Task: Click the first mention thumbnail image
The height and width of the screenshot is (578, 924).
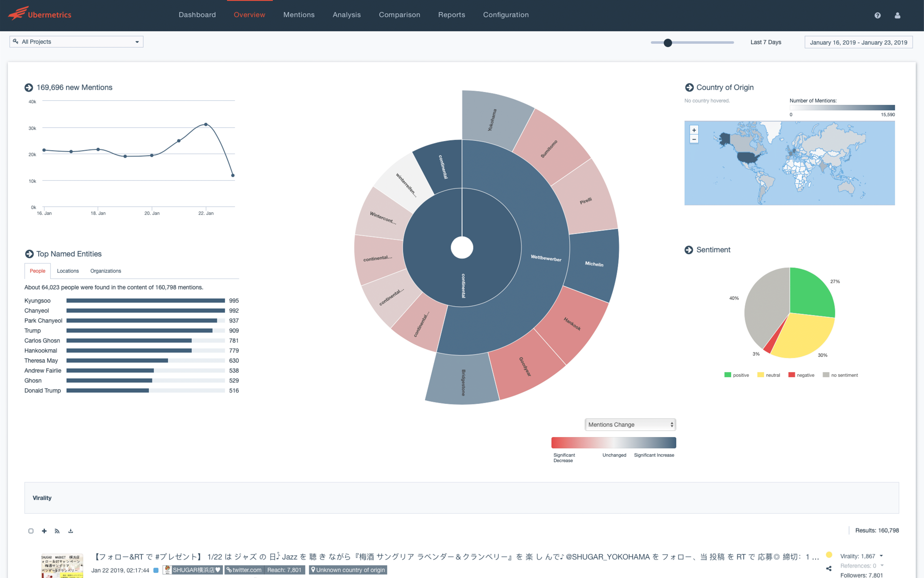Action: pyautogui.click(x=62, y=566)
